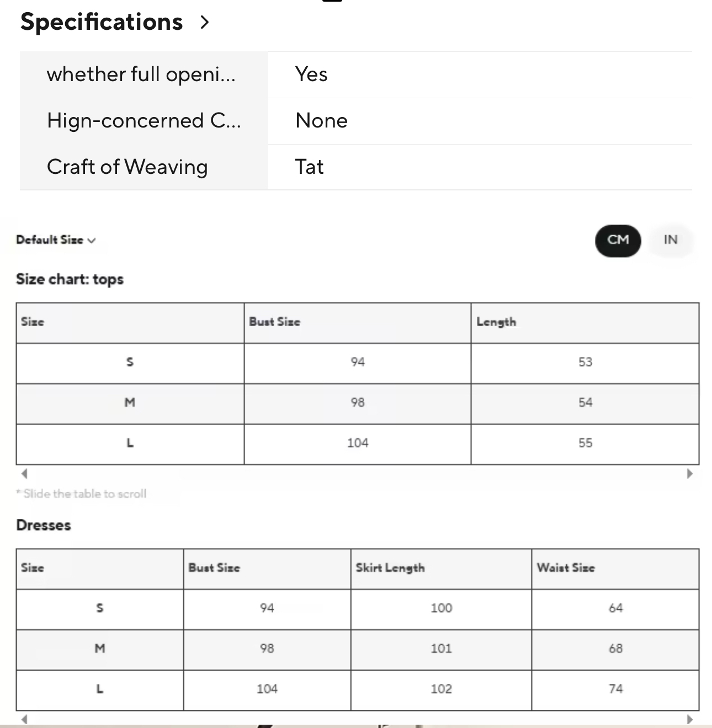This screenshot has width=712, height=728.
Task: Click the Waist Size column header
Action: [566, 568]
